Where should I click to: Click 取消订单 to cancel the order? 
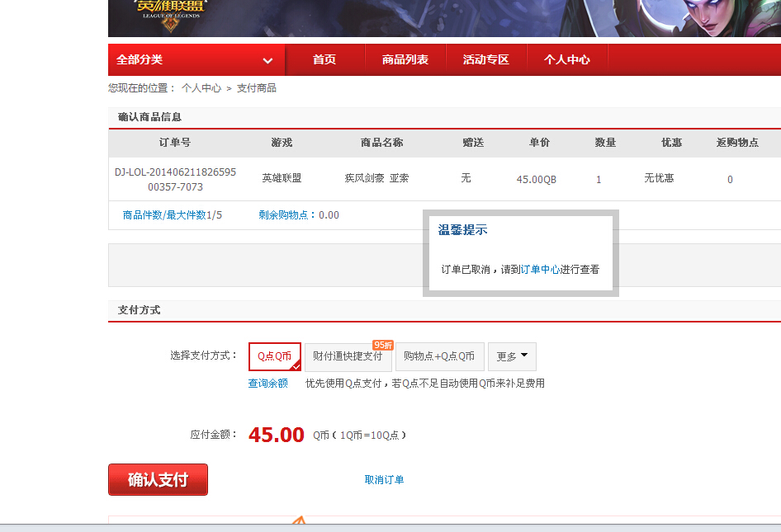click(384, 480)
